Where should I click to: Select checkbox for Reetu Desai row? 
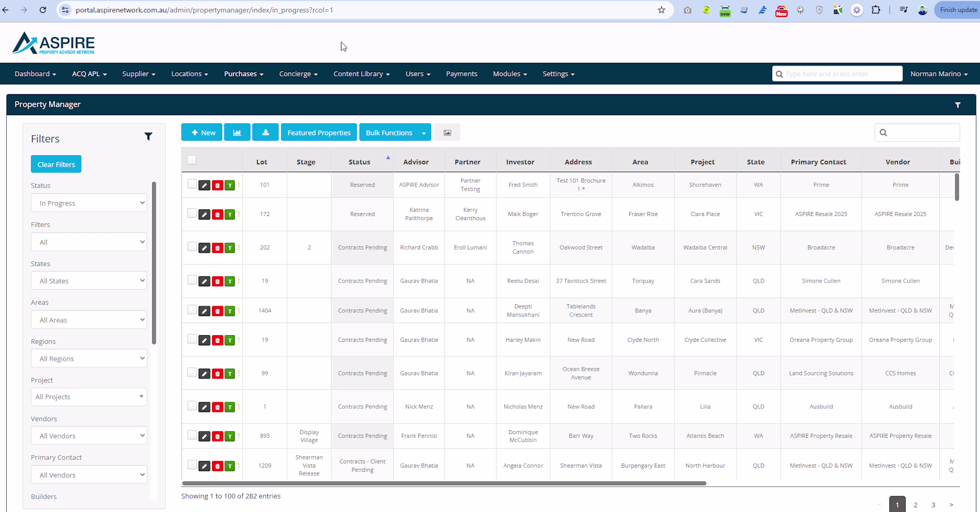click(x=192, y=280)
